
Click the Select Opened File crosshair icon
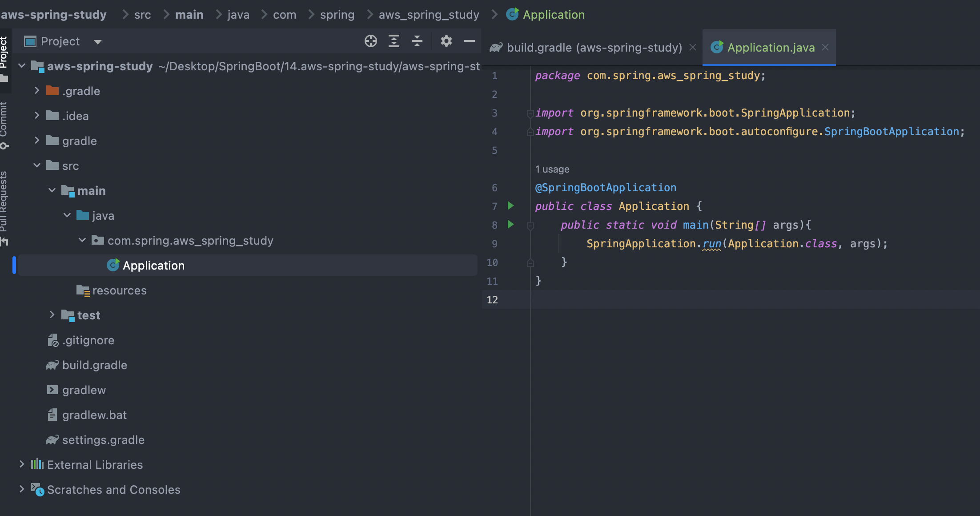coord(370,41)
